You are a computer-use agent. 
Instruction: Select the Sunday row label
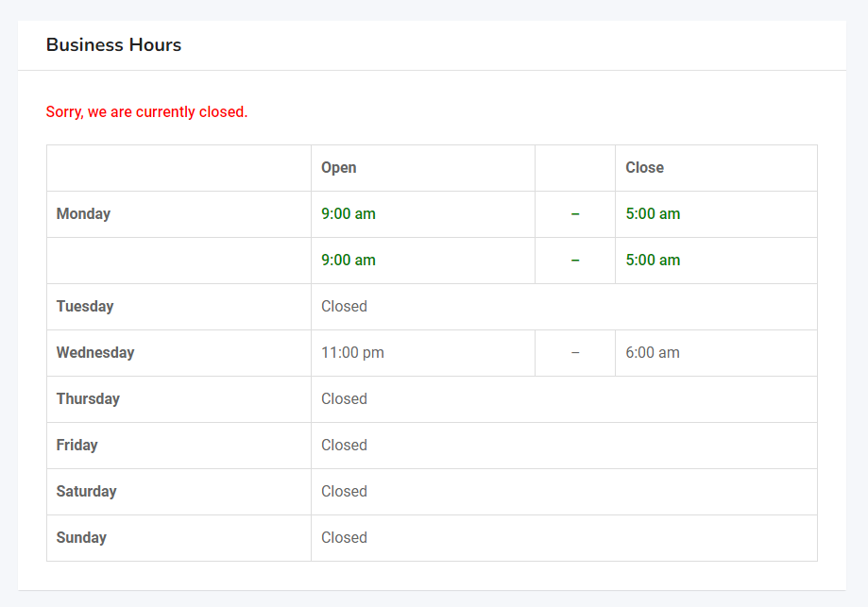[81, 537]
